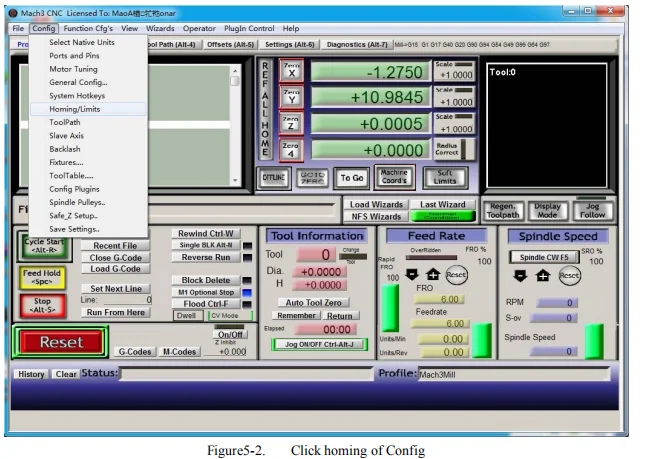Toggle the OFFLINE button
The width and height of the screenshot is (648, 459).
tap(274, 178)
